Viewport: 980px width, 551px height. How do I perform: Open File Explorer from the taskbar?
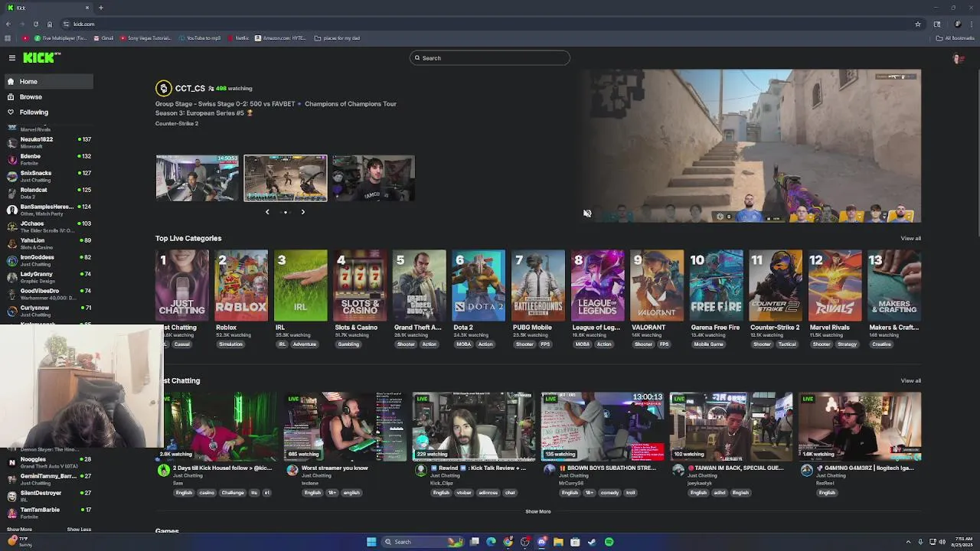(x=558, y=542)
